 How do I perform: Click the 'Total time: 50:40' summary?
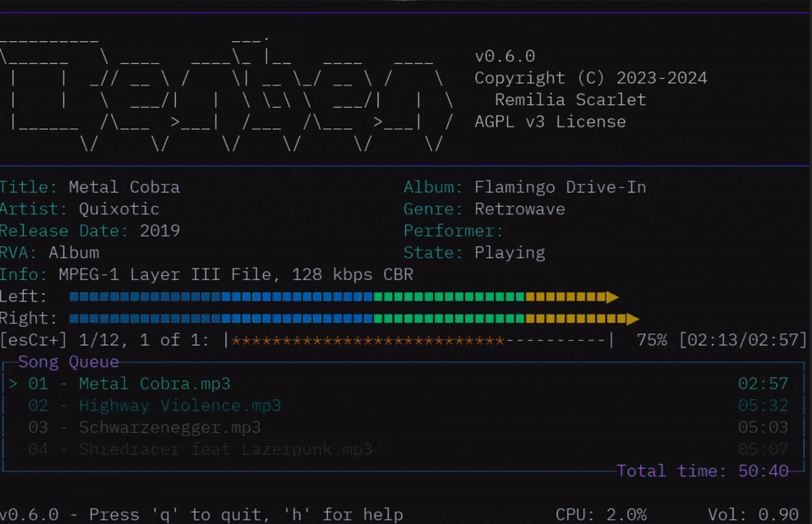(702, 471)
